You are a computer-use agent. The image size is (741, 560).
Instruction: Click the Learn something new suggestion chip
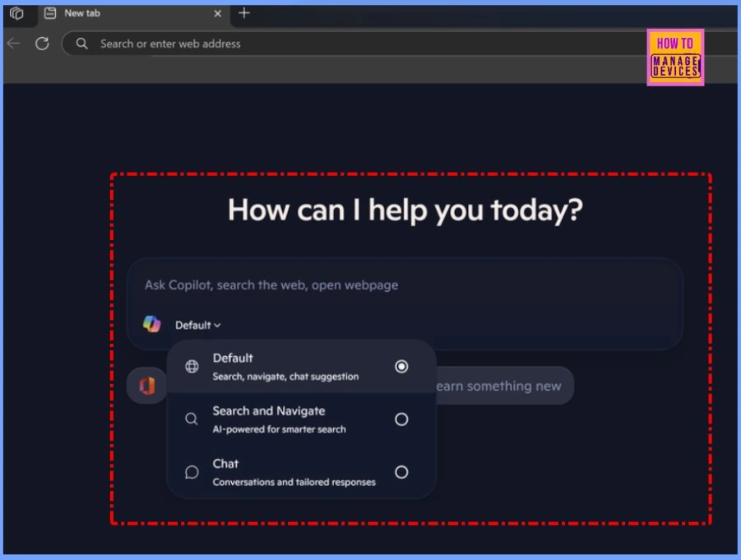click(504, 386)
